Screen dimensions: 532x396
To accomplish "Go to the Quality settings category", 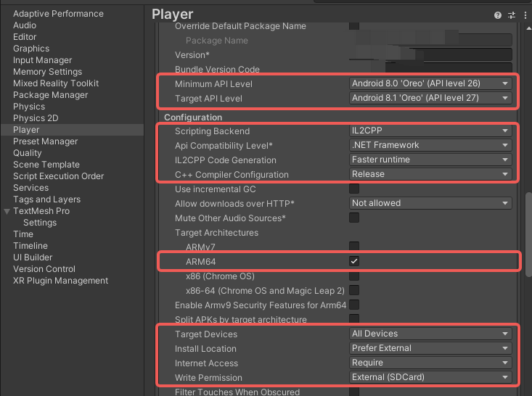I will (27, 153).
